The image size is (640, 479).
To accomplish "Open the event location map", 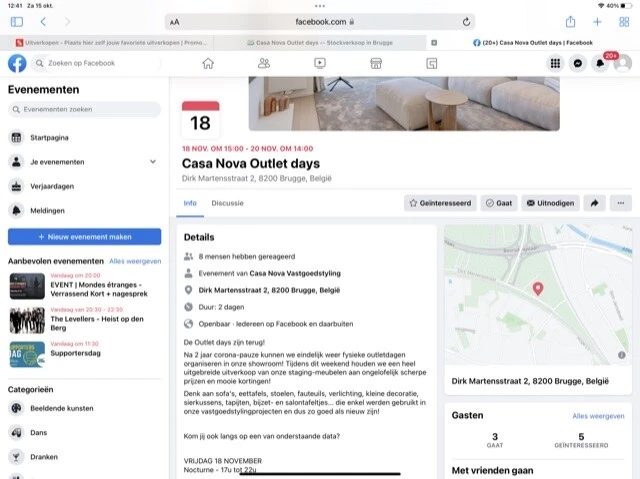I will click(x=538, y=295).
